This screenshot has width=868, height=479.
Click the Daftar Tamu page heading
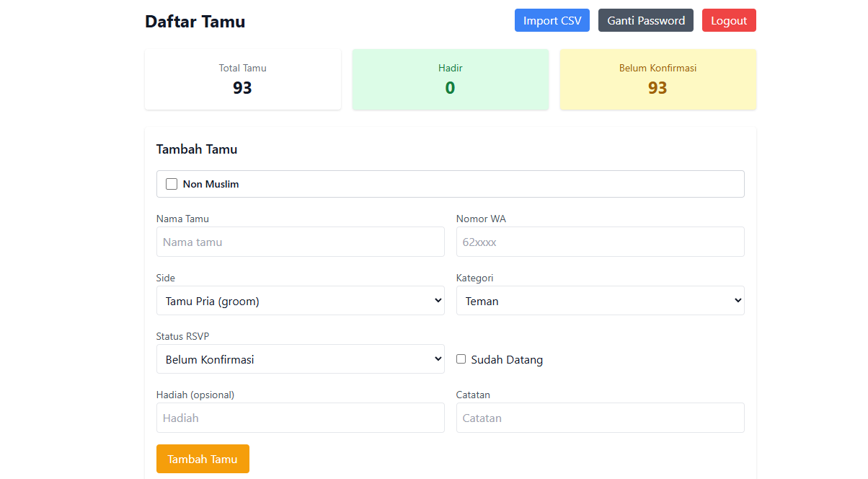(195, 22)
